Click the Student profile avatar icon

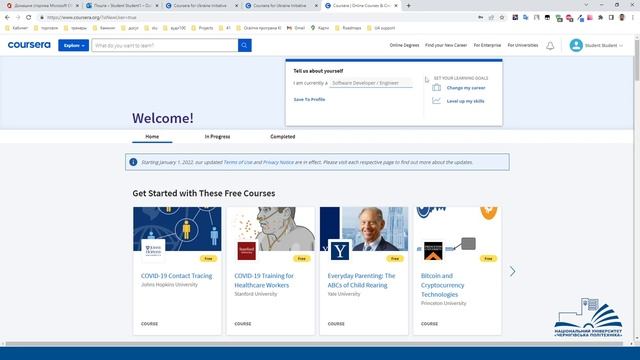point(576,45)
